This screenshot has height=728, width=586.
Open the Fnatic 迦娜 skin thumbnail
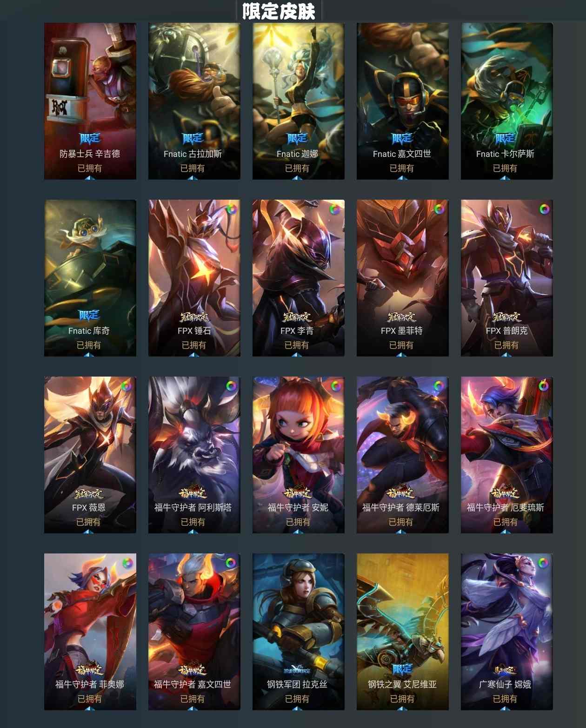click(298, 101)
